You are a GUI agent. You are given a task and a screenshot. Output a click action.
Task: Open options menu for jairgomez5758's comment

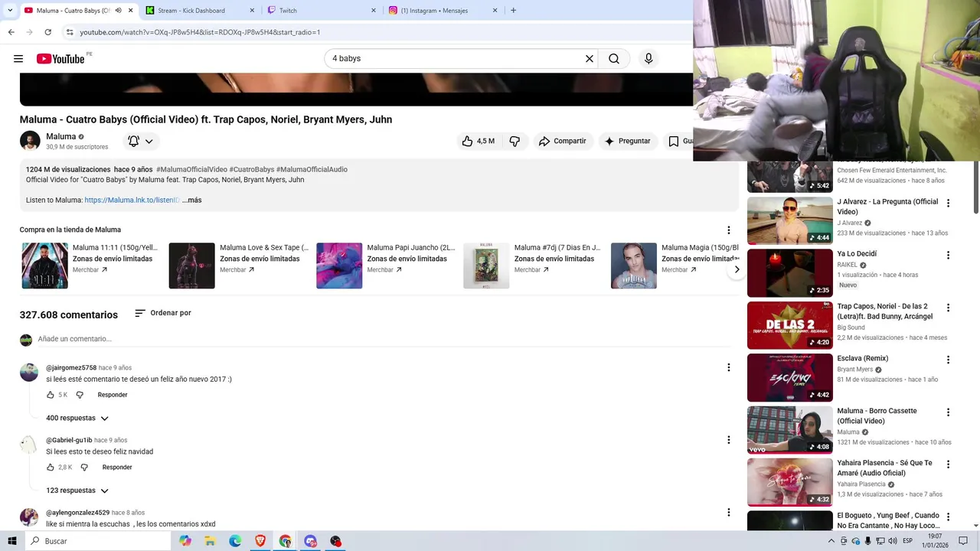pos(728,367)
